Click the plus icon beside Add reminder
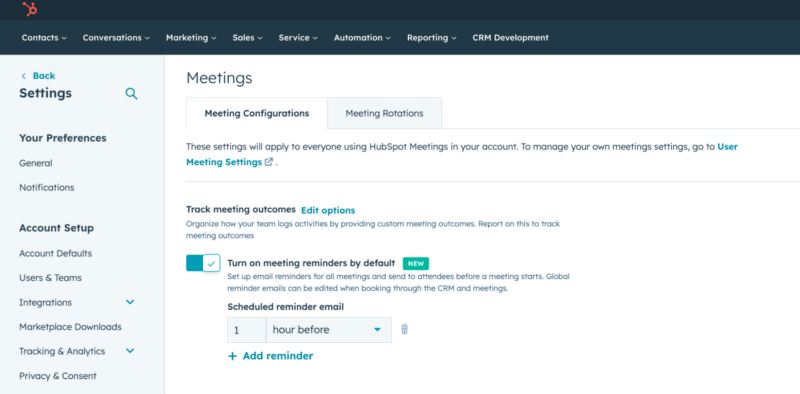The width and height of the screenshot is (800, 394). click(x=232, y=356)
